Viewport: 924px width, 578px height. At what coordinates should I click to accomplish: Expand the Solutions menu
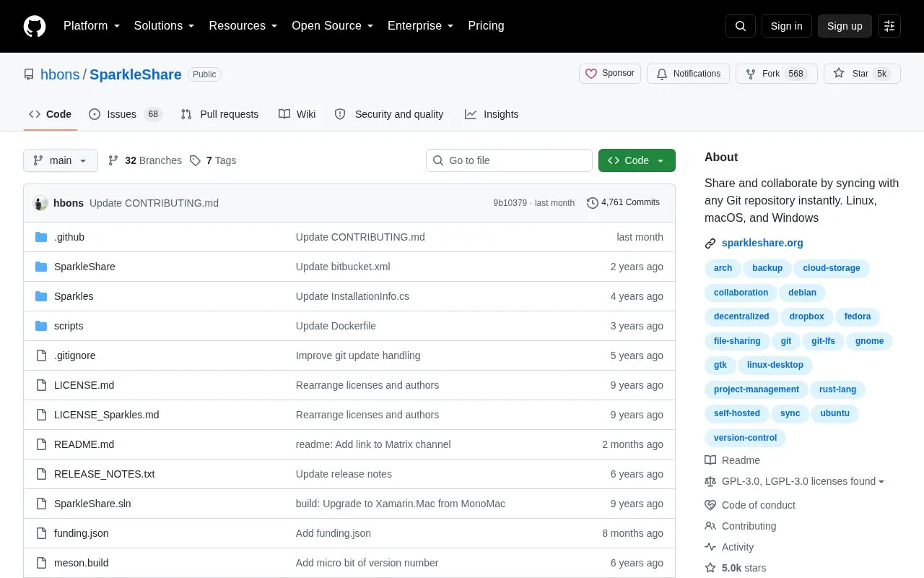click(164, 26)
